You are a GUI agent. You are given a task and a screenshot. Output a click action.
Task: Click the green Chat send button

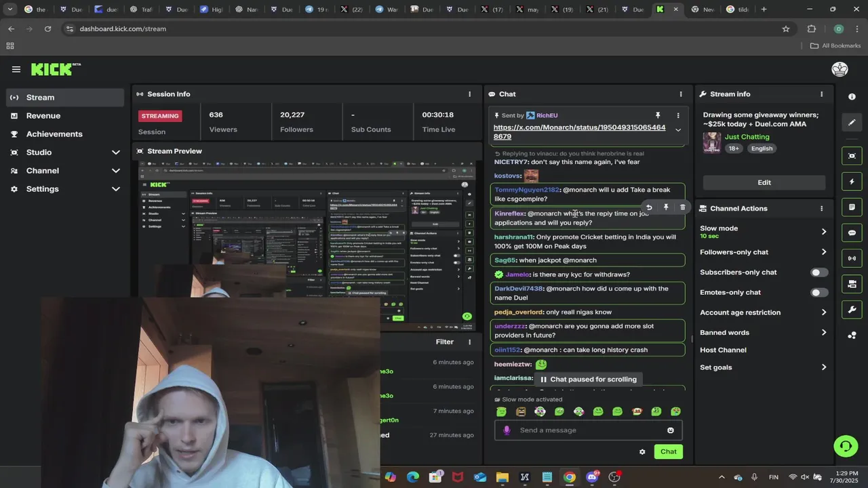[x=669, y=451]
